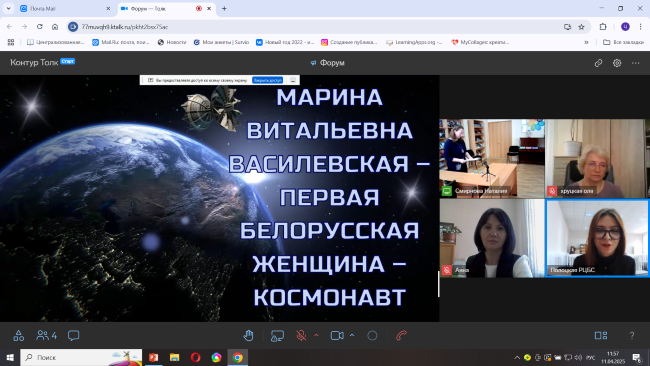Start meeting recording circle button
This screenshot has width=650, height=366.
point(372,335)
